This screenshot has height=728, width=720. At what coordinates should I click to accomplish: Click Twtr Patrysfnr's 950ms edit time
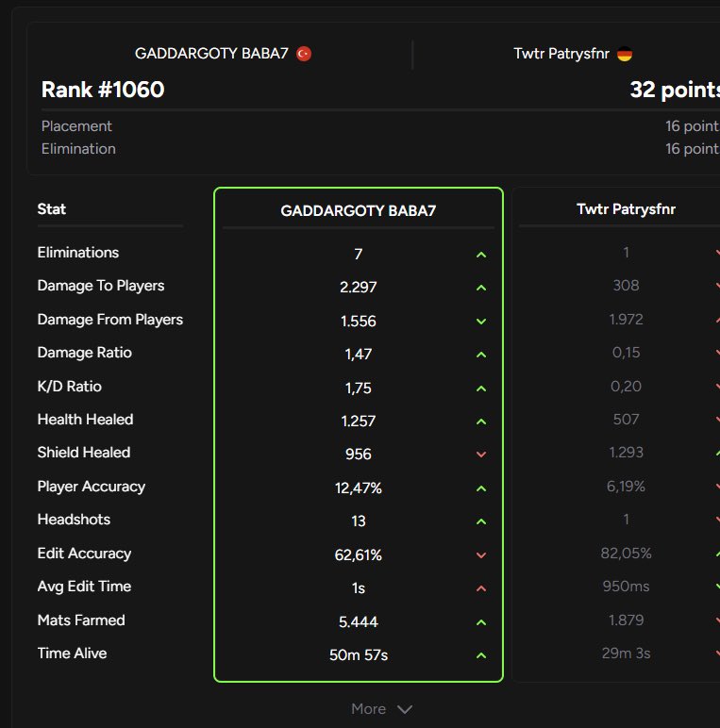(x=626, y=587)
